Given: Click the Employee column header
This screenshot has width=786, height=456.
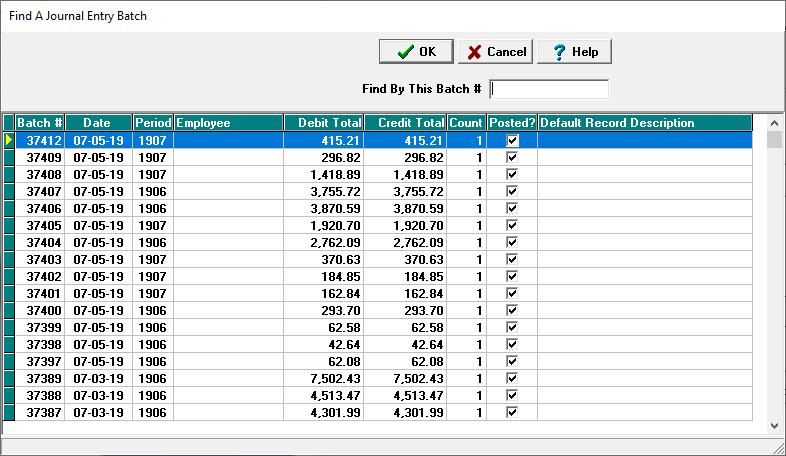Looking at the screenshot, I should pos(228,123).
